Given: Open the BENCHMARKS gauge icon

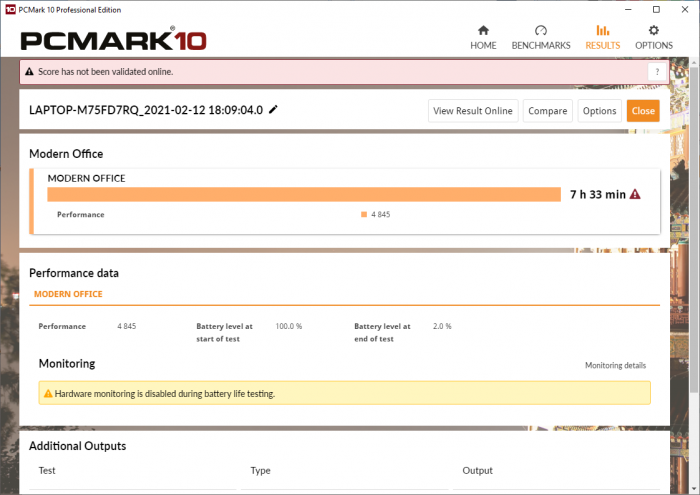Looking at the screenshot, I should point(541,30).
